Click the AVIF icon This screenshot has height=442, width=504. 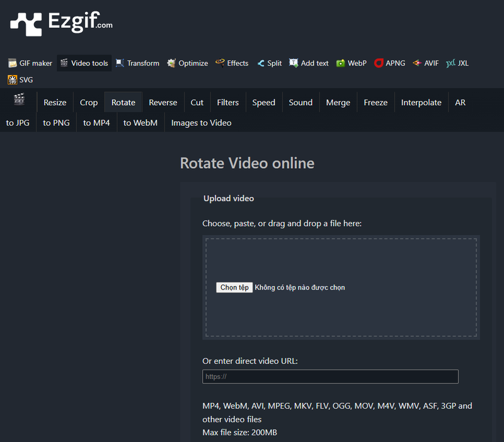pos(417,63)
